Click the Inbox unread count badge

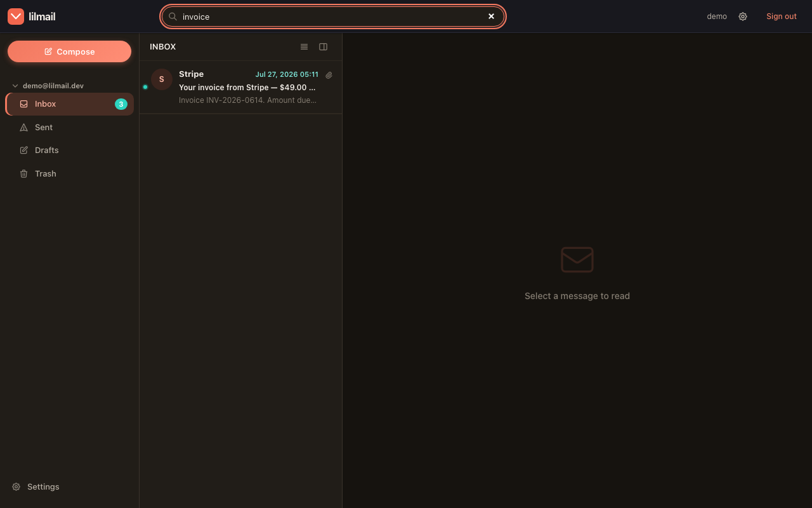(x=121, y=104)
